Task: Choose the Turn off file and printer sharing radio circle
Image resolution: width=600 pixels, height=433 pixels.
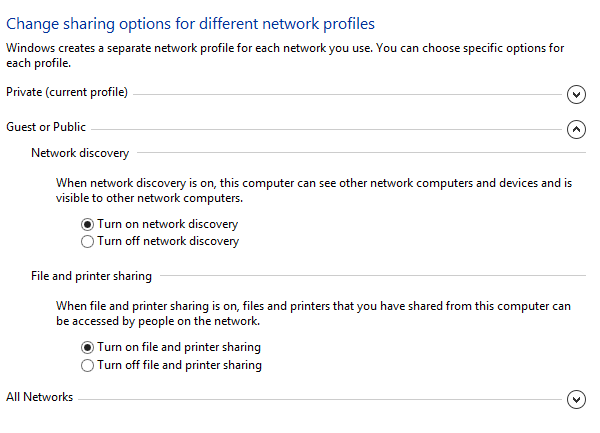Action: click(x=88, y=365)
